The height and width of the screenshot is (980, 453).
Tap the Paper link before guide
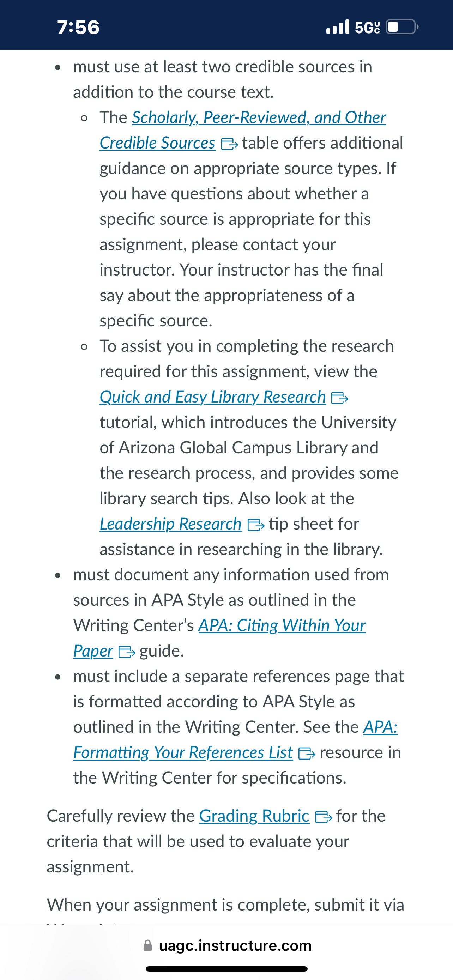(x=93, y=651)
